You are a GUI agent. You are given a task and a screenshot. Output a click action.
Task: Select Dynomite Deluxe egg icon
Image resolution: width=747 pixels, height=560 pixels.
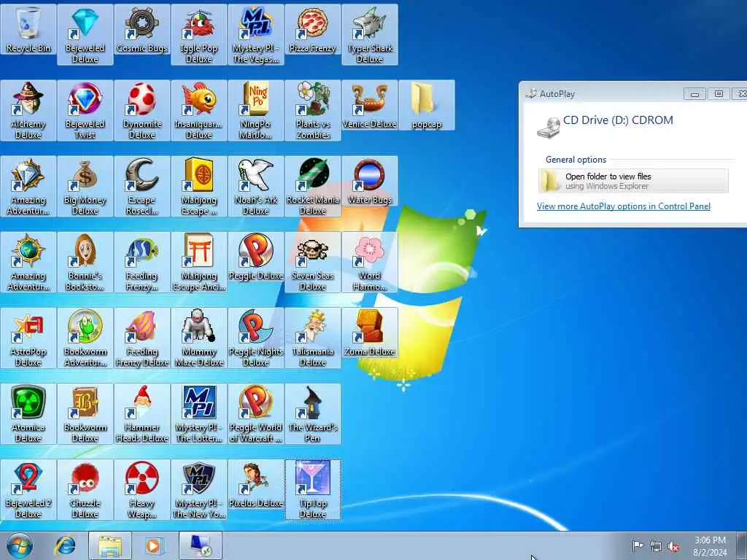(x=142, y=111)
